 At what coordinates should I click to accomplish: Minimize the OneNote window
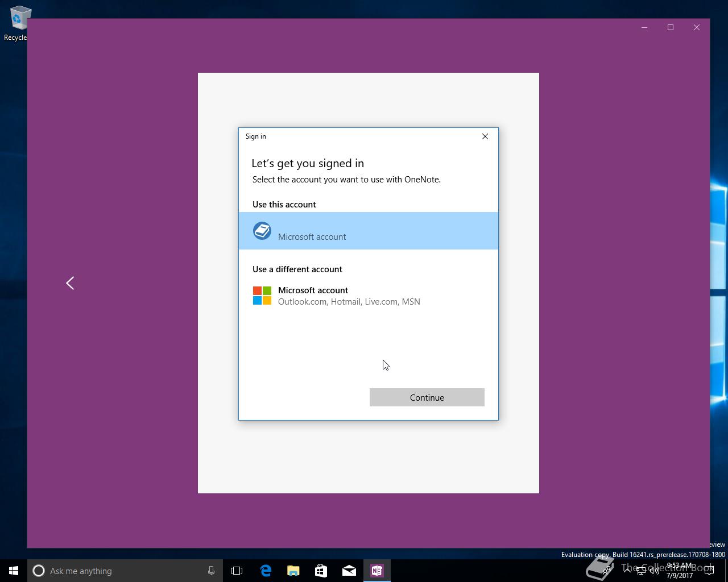pos(644,27)
